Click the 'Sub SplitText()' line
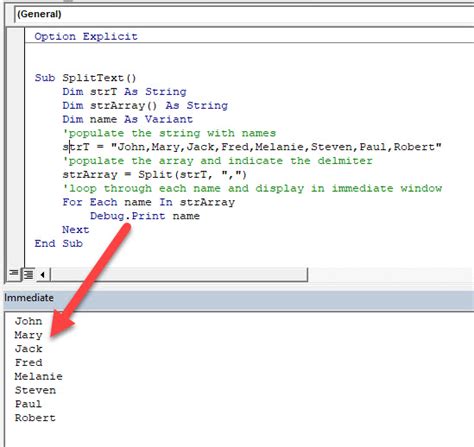This screenshot has width=474, height=447. 85,78
